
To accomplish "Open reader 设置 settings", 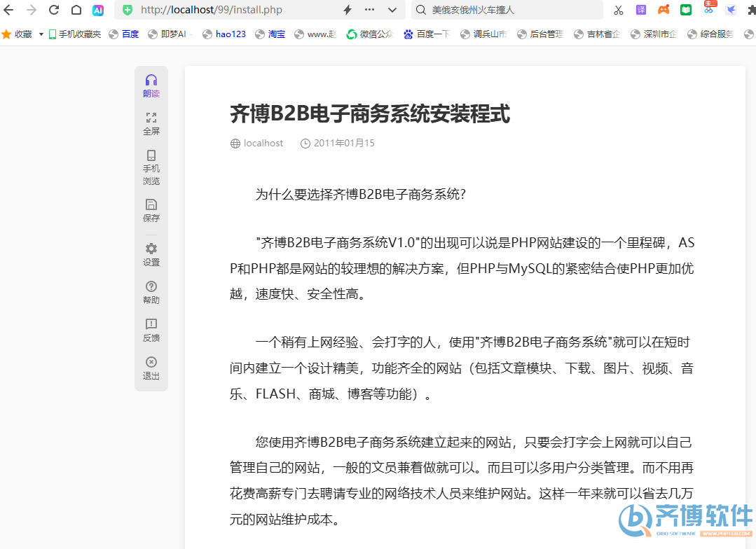I will [151, 254].
